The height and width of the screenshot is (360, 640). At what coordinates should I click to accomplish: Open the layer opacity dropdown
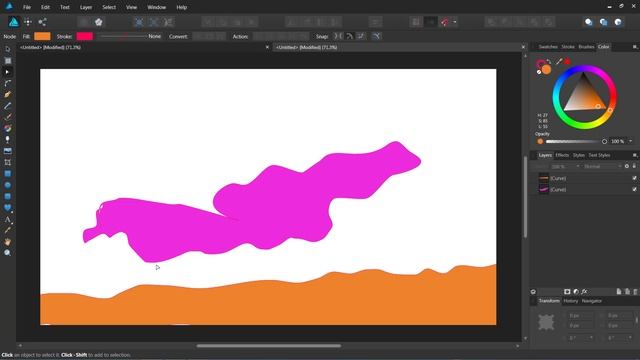click(x=565, y=166)
